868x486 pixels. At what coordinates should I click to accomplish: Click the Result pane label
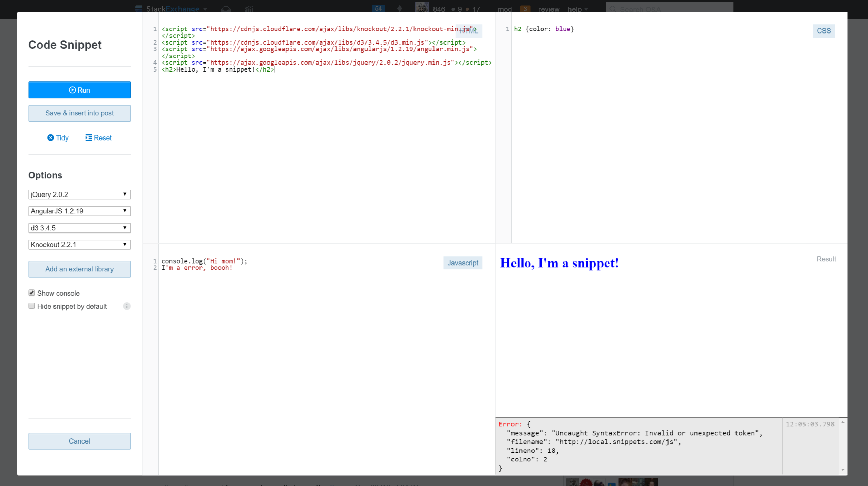coord(826,259)
